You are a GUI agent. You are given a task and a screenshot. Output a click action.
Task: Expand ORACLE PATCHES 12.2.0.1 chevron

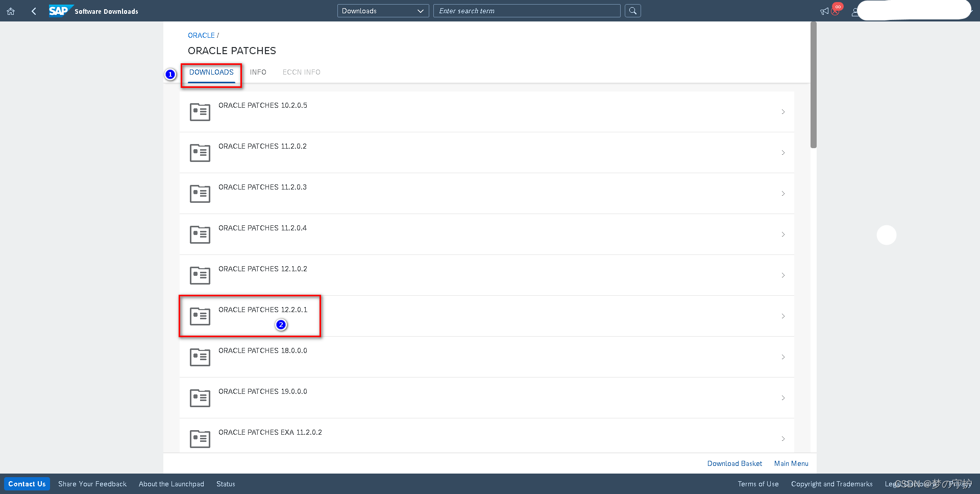point(783,316)
